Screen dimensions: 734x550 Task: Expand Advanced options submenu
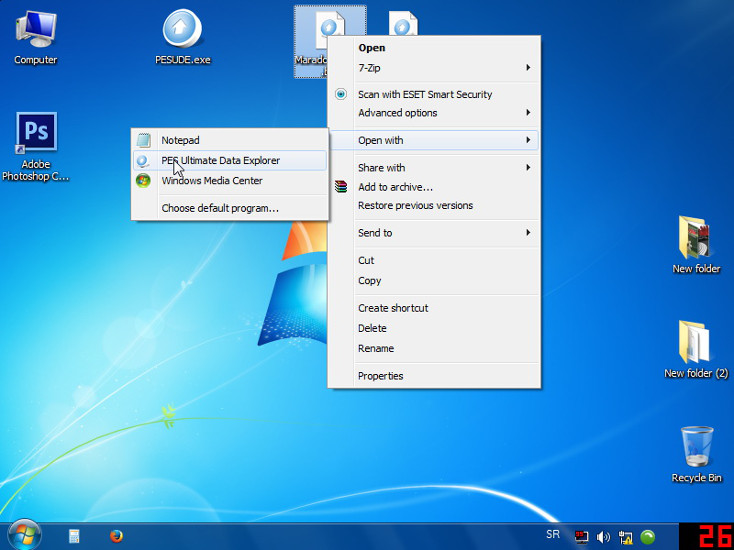tap(434, 113)
